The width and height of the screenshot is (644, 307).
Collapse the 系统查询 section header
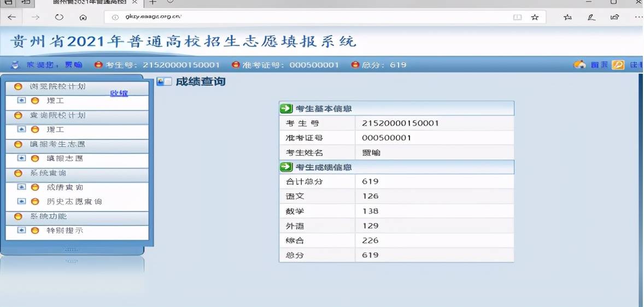tap(48, 173)
